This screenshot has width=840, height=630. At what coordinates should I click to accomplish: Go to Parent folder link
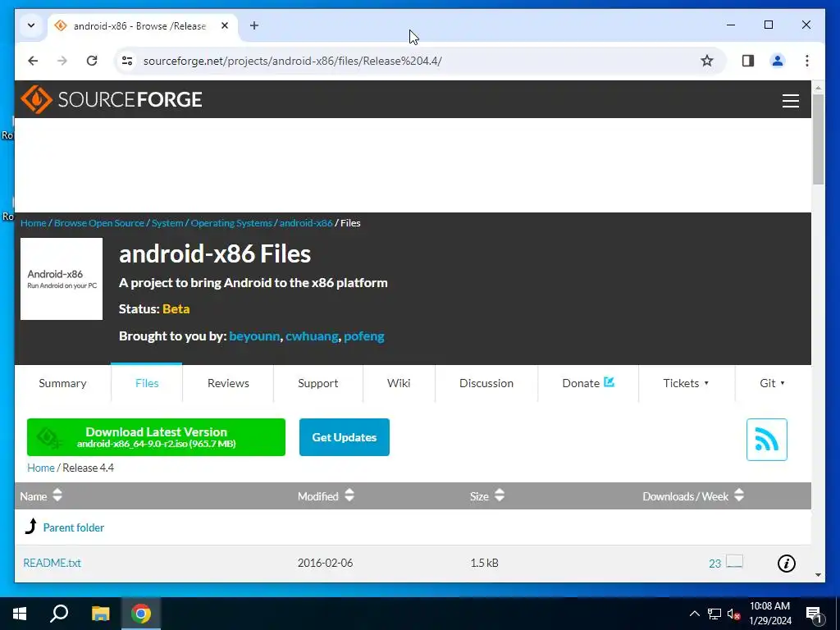click(73, 527)
